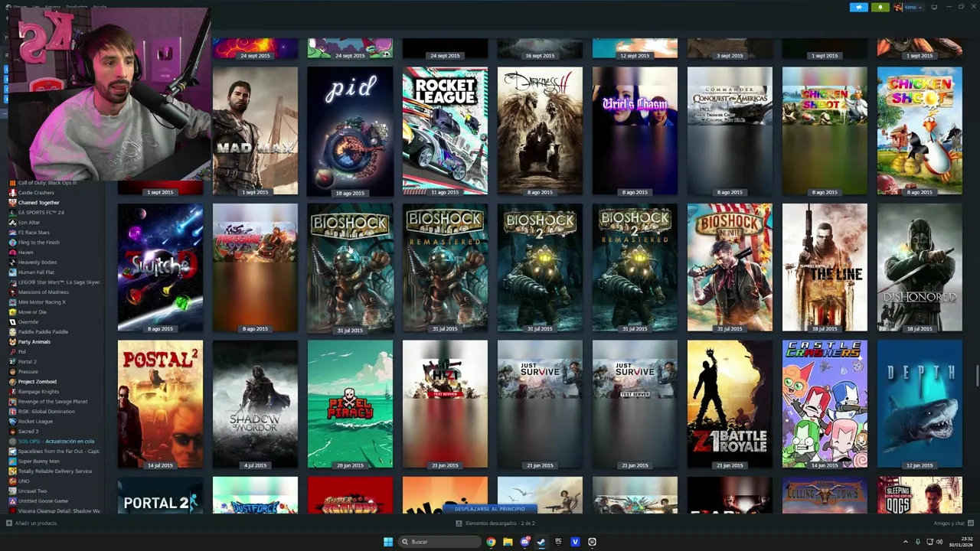The image size is (980, 551).
Task: Click the Haven game icon in sidebar
Action: [x=12, y=253]
